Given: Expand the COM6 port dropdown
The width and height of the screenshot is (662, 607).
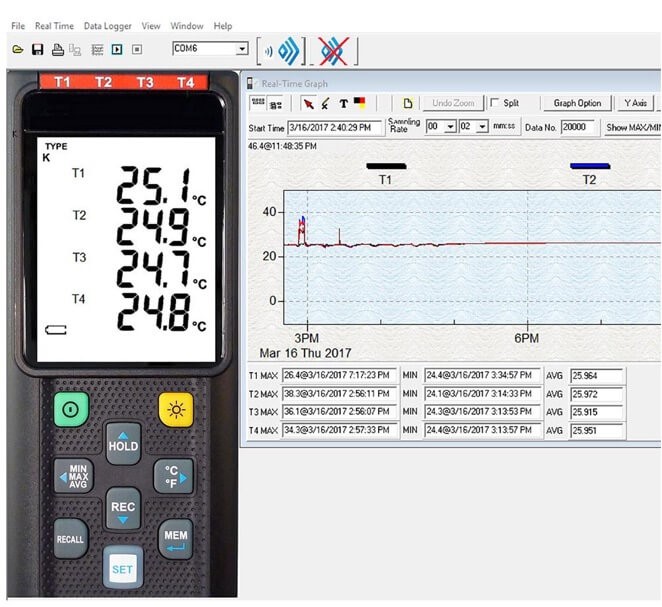Looking at the screenshot, I should (x=242, y=49).
